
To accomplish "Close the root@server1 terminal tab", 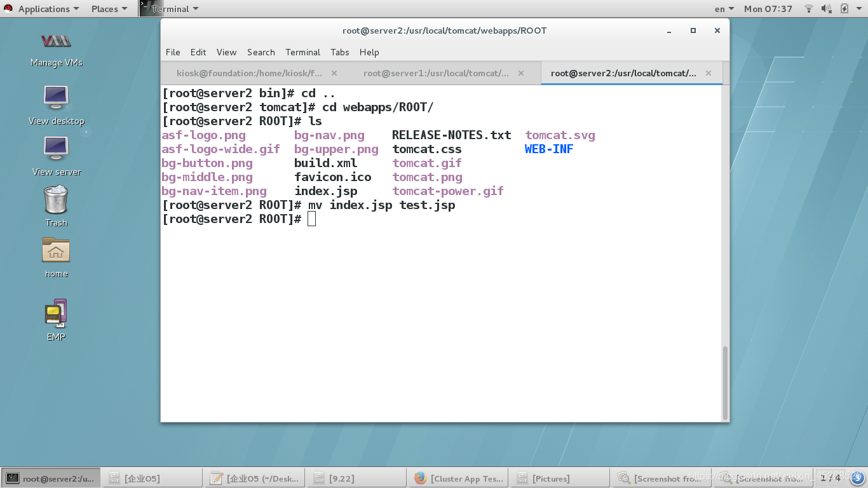I will [x=521, y=73].
